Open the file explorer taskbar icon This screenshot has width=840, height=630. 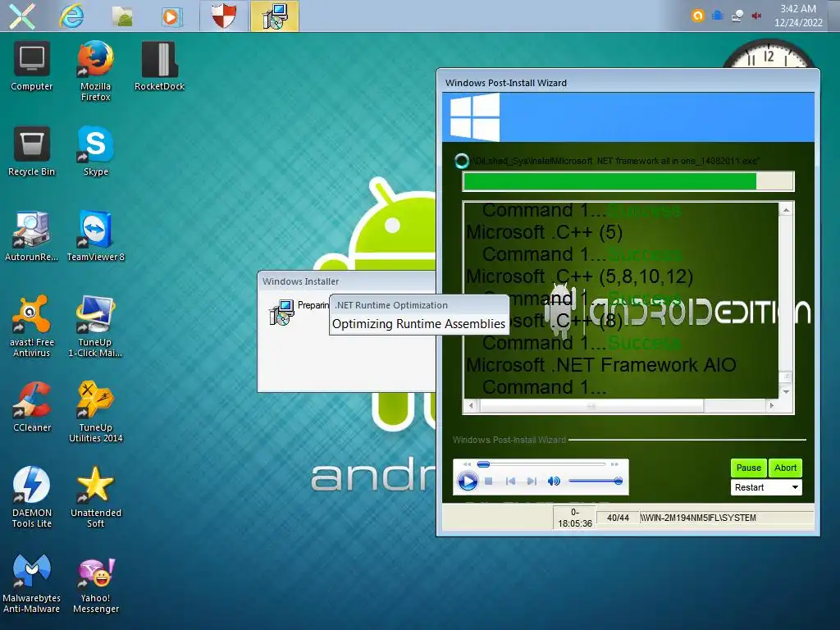[x=122, y=16]
